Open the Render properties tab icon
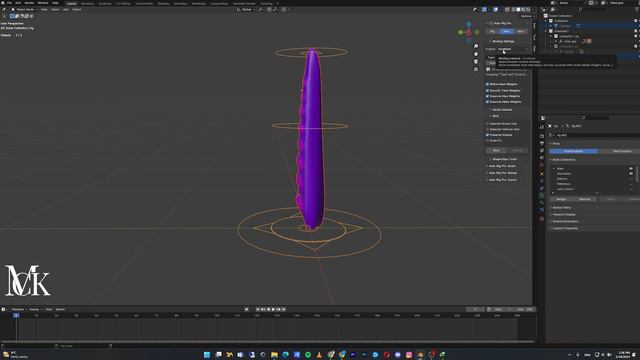The image size is (640, 360). click(x=542, y=136)
